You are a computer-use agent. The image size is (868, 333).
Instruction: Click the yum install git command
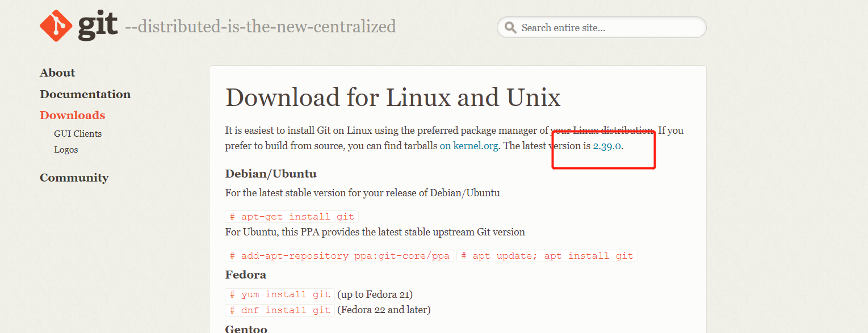(280, 294)
